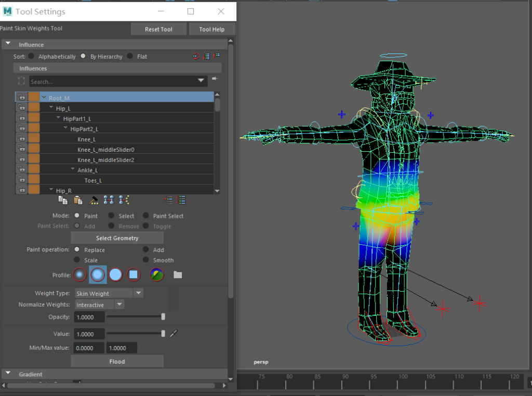Open the Weight Type dropdown
Screen dimensions: 532x396
click(x=138, y=293)
